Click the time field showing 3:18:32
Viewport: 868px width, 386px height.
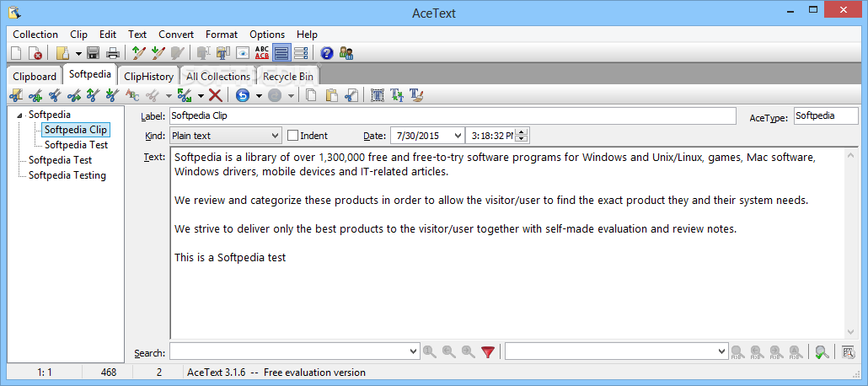click(x=493, y=135)
